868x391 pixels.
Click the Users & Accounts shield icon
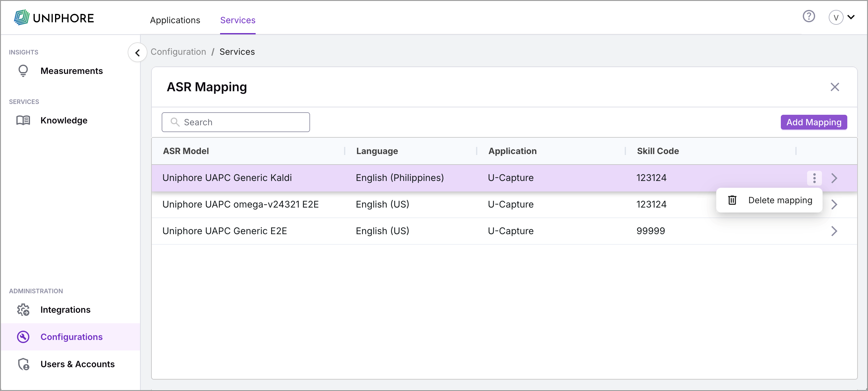23,364
